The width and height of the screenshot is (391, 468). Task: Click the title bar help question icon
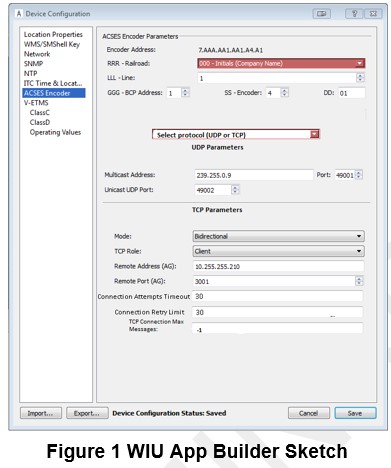click(354, 14)
